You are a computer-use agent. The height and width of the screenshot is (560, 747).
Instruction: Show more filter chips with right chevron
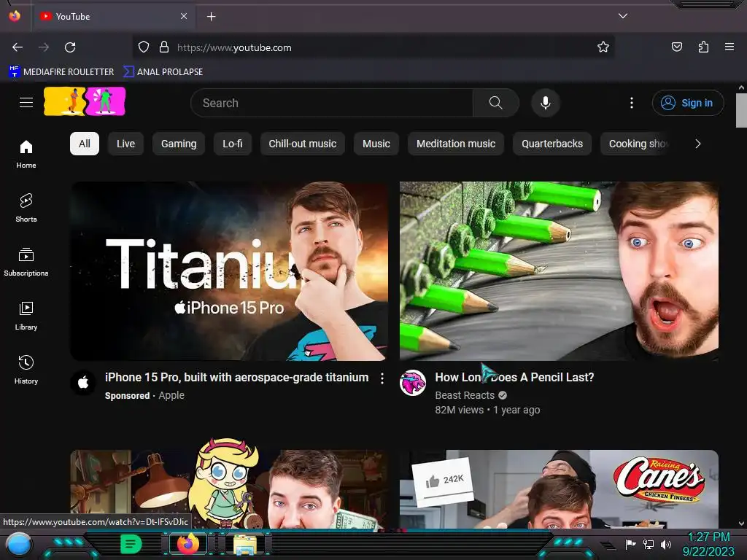pyautogui.click(x=698, y=144)
